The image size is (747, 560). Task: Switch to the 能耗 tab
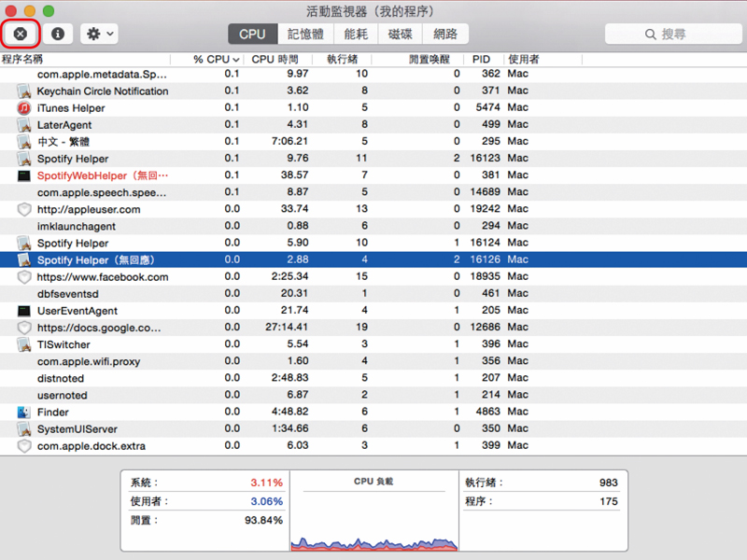tap(356, 34)
